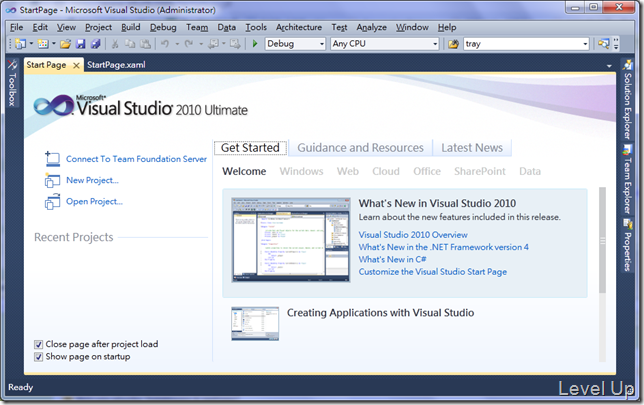The image size is (644, 405).
Task: Toggle Show page on startup checkbox
Action: pos(39,357)
